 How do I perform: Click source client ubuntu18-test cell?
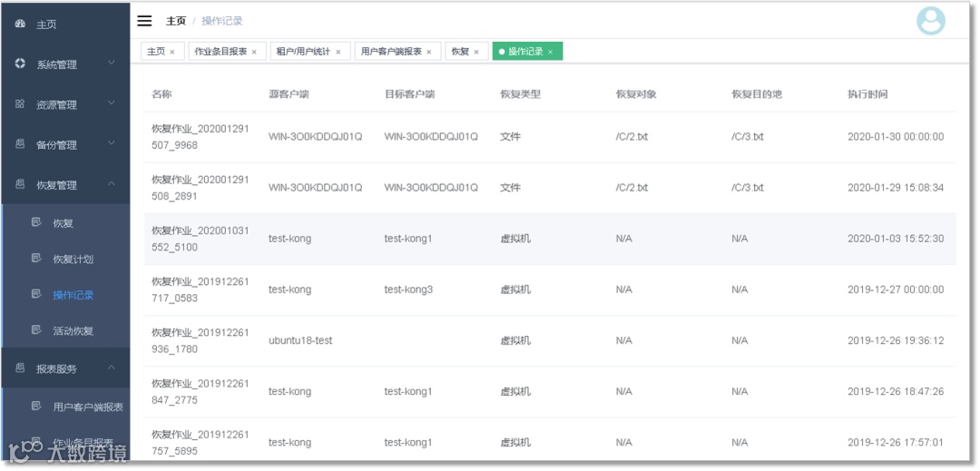300,340
